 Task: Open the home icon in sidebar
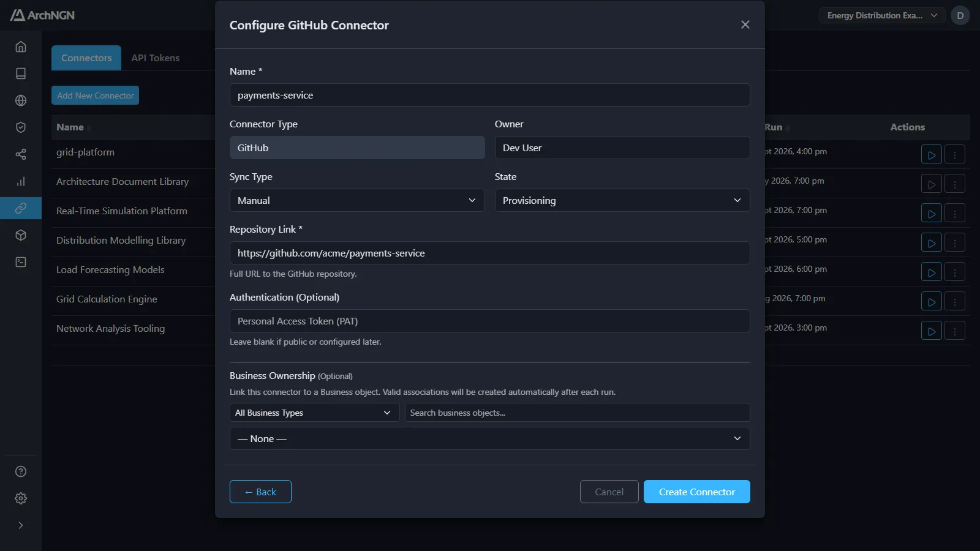pos(21,47)
